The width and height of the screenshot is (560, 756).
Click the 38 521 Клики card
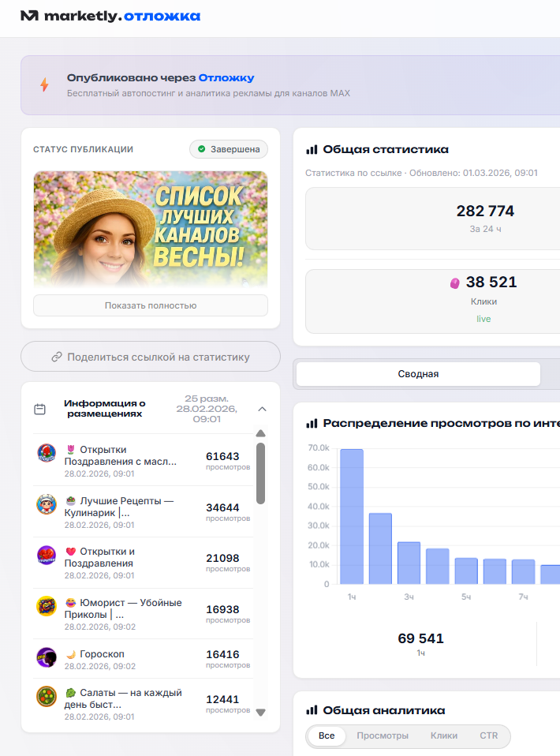[x=433, y=301]
